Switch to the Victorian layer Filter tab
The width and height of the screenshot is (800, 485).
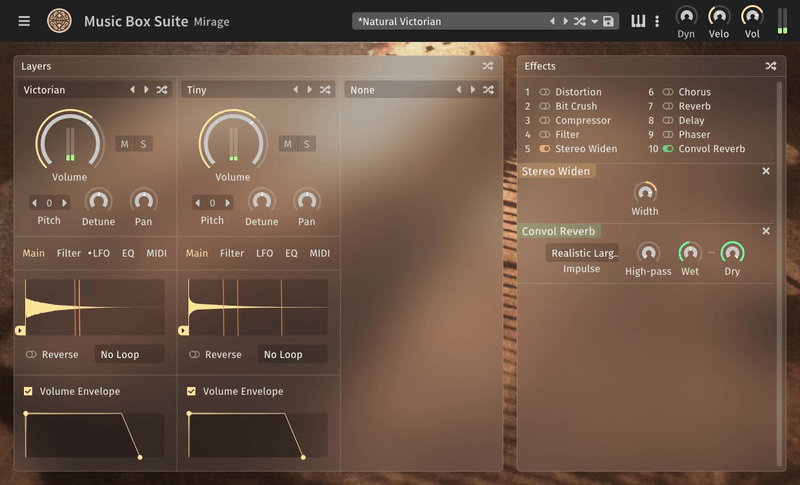[68, 253]
